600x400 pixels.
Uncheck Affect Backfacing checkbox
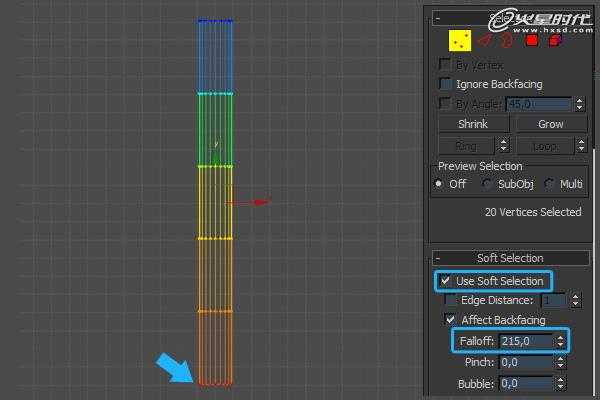(x=450, y=319)
